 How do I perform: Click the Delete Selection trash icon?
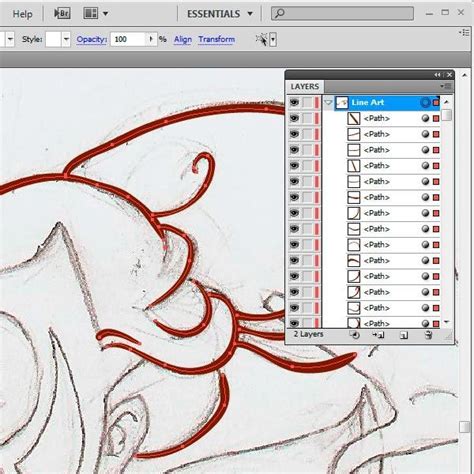[x=429, y=335]
